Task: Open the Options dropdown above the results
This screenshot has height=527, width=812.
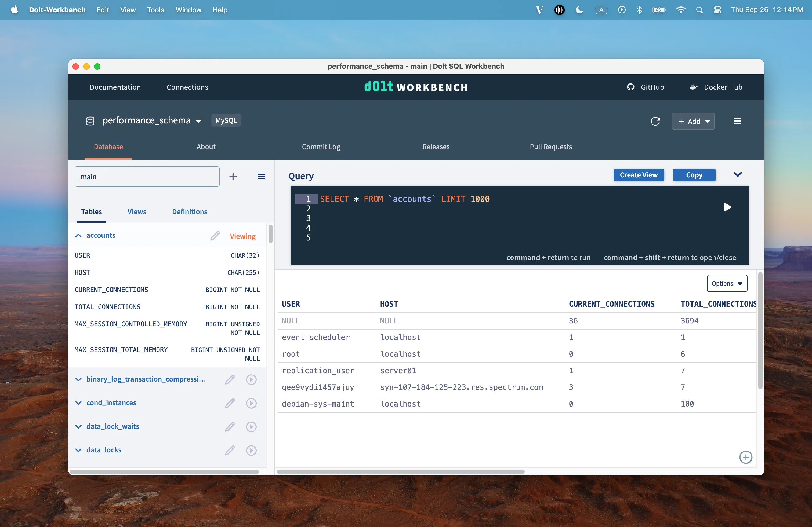Action: (726, 283)
